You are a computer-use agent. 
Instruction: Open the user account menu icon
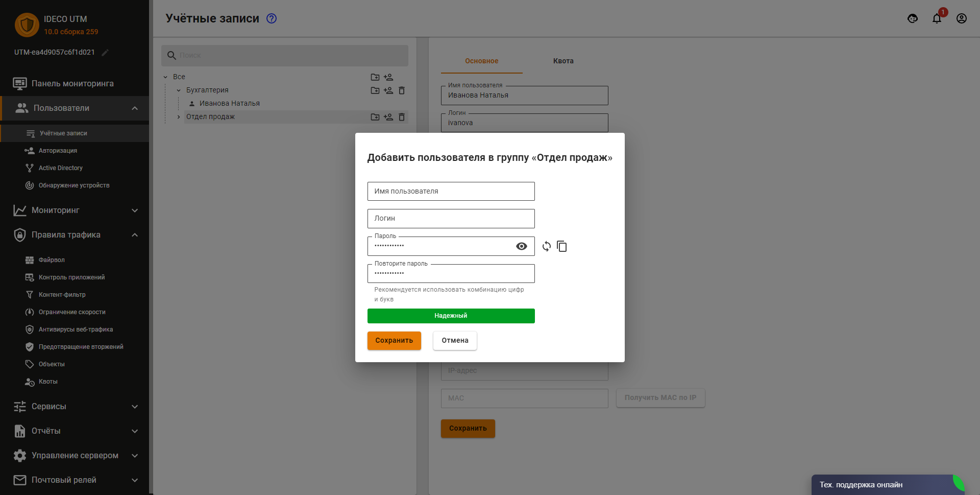[x=962, y=18]
